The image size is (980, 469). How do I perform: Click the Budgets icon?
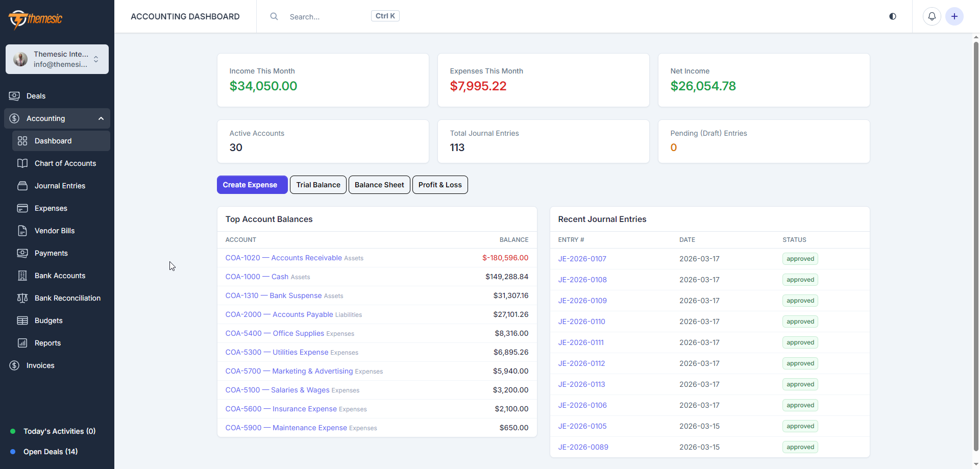pos(22,320)
